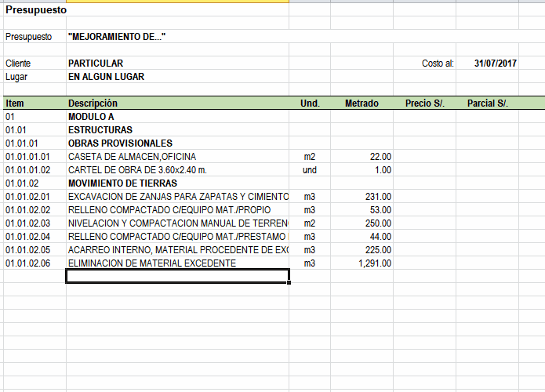Click the 'Lugar' label cell
This screenshot has width=545, height=392.
click(x=35, y=77)
